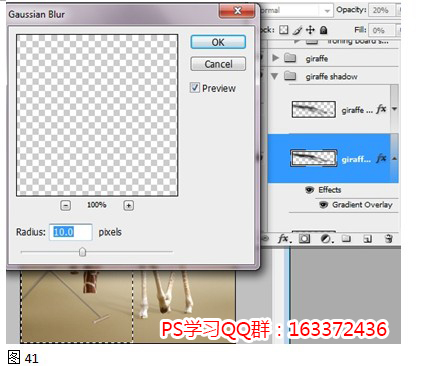This screenshot has width=428, height=366.
Task: Click OK in Gaussian Blur dialog
Action: (x=218, y=42)
